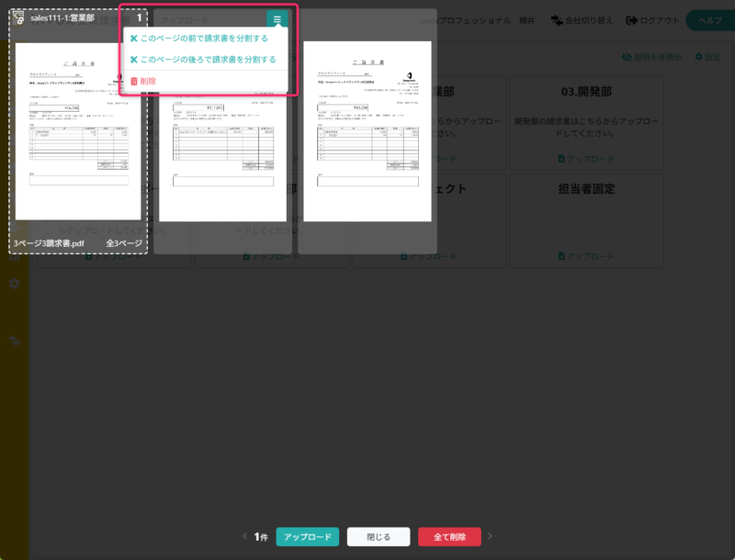This screenshot has width=735, height=560.
Task: Open ヘルプ in the dimmed header
Action: tap(710, 20)
